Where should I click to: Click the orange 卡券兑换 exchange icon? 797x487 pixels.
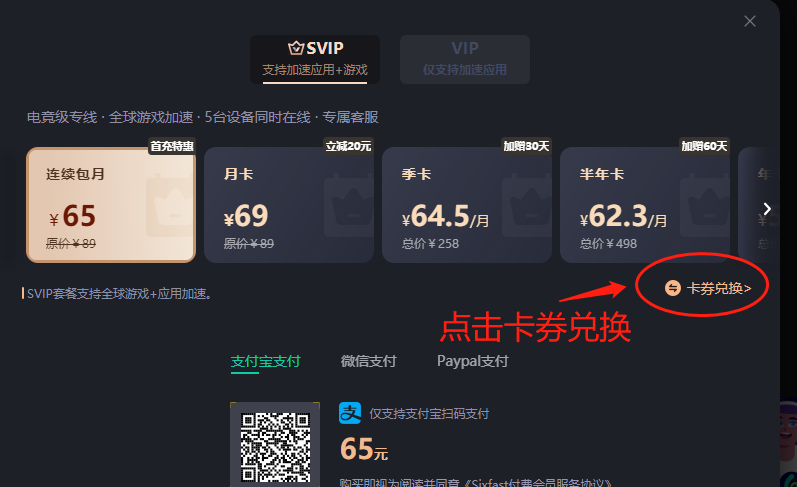(x=672, y=288)
